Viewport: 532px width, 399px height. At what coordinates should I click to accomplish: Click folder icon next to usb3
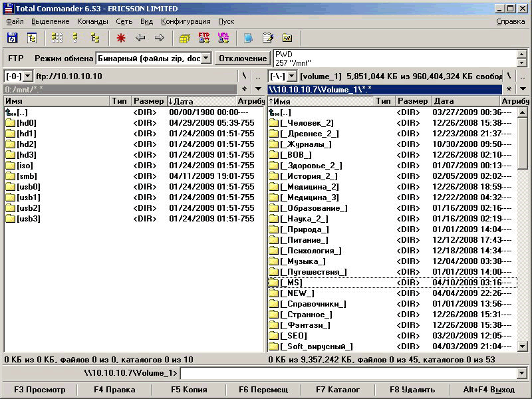click(11, 219)
